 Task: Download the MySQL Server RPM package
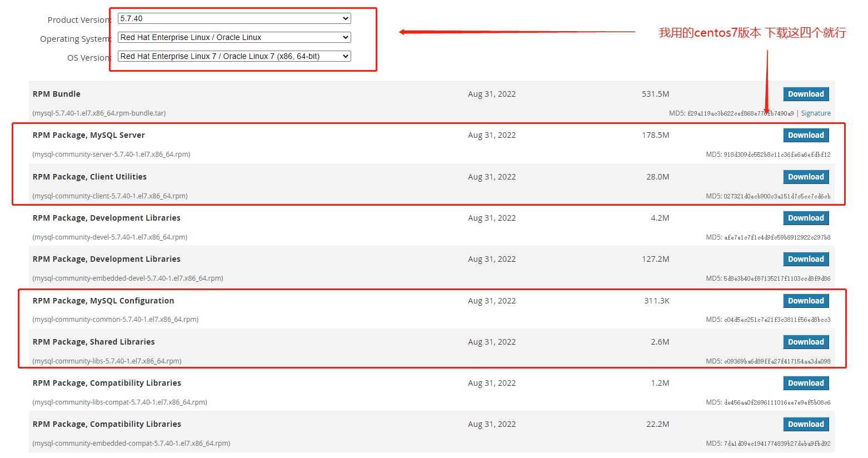click(x=806, y=135)
